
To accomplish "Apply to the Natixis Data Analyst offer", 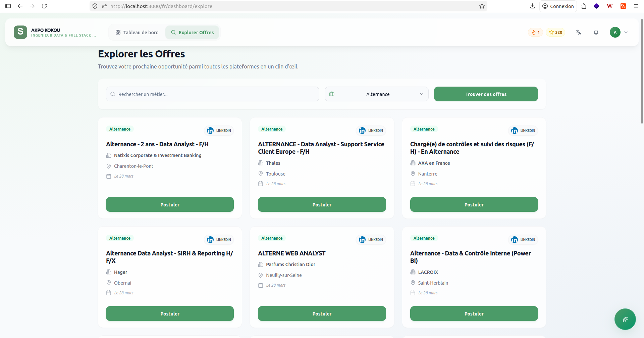I will pyautogui.click(x=170, y=204).
